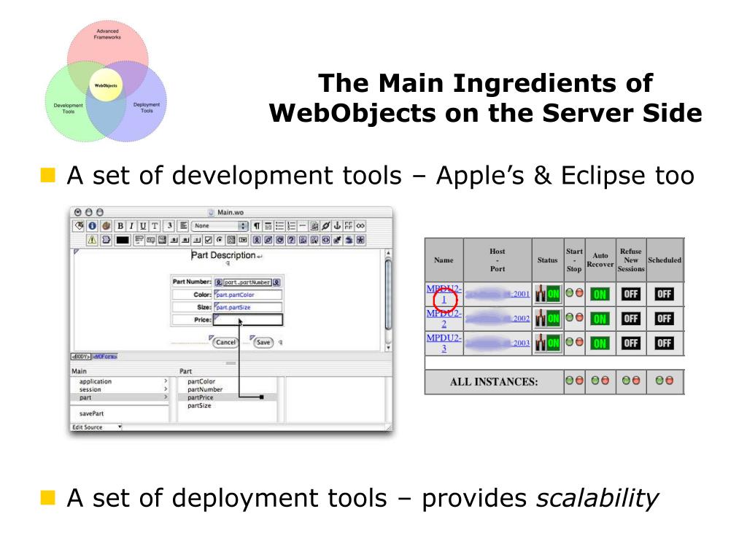
Task: Insert a checkbox element from toolbar
Action: 208,240
